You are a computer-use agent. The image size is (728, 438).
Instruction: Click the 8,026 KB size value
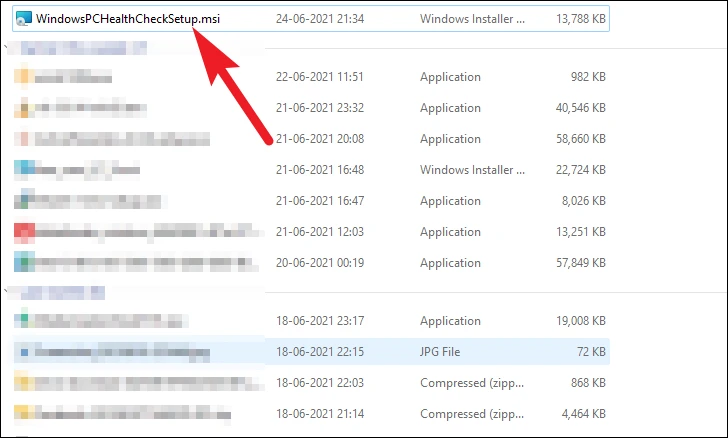584,201
